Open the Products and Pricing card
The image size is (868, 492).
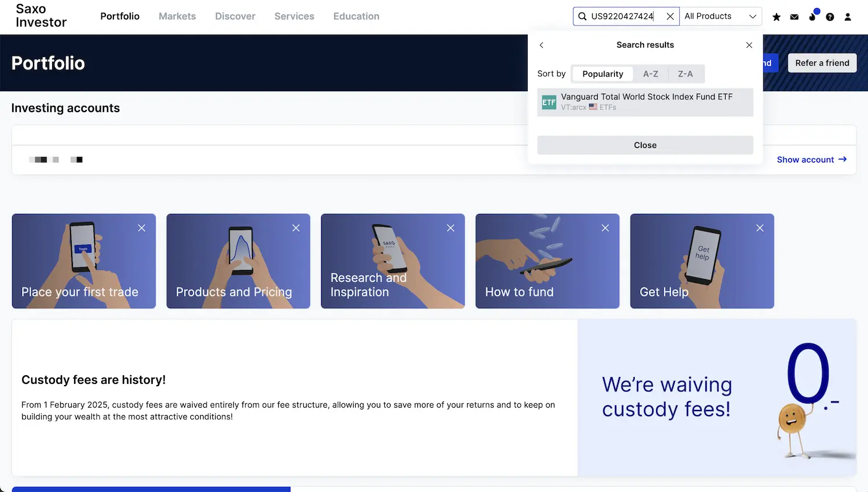point(238,261)
